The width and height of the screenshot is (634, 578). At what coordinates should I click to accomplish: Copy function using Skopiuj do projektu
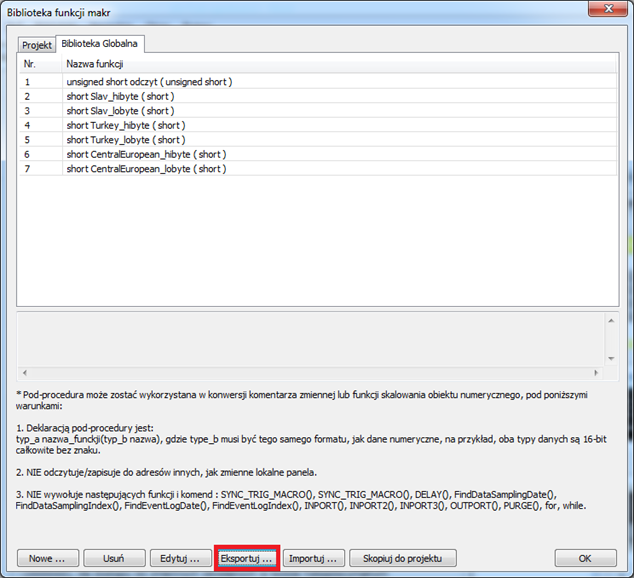point(403,558)
